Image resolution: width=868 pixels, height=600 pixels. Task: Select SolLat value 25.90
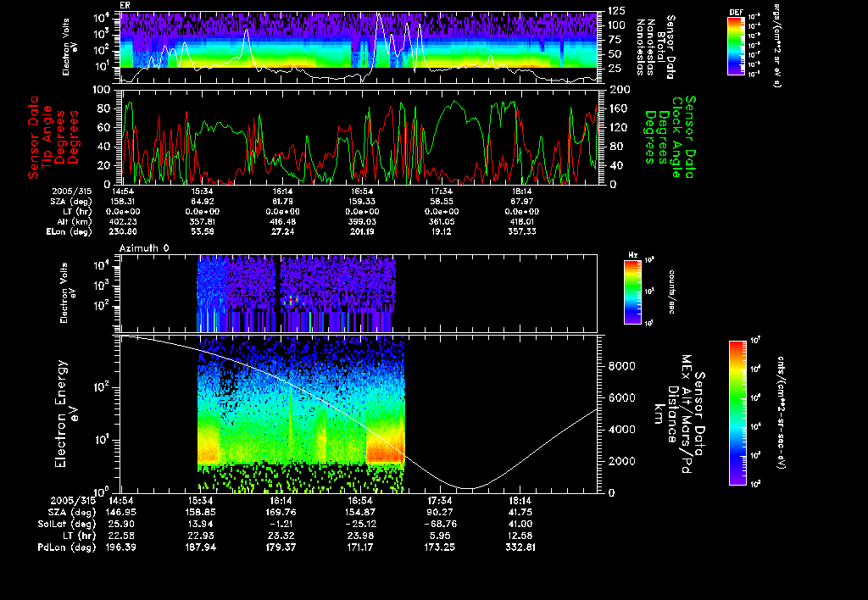pyautogui.click(x=122, y=525)
